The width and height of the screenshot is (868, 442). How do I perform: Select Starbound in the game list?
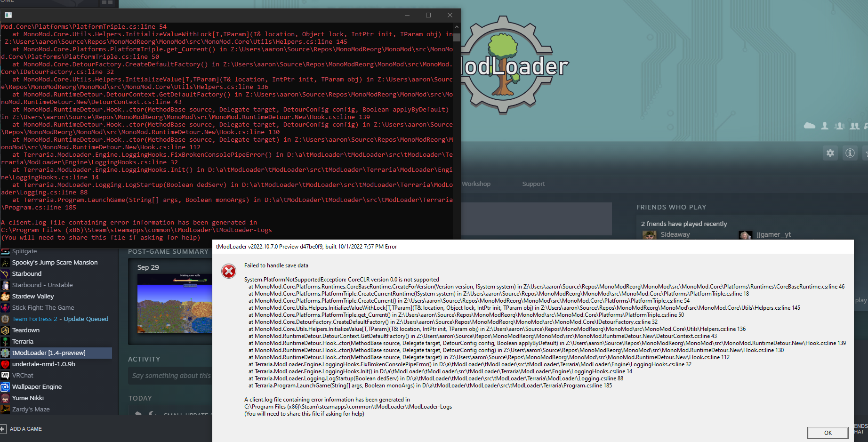[x=27, y=274]
